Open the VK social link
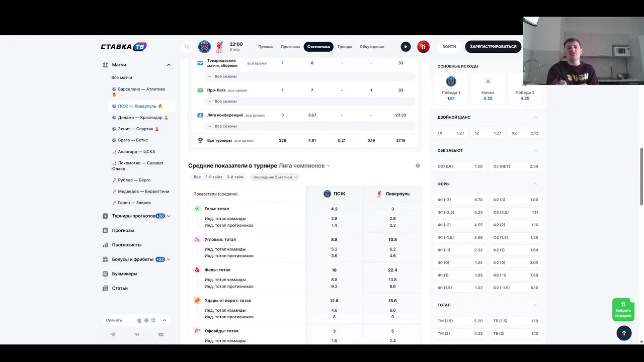 [137, 334]
